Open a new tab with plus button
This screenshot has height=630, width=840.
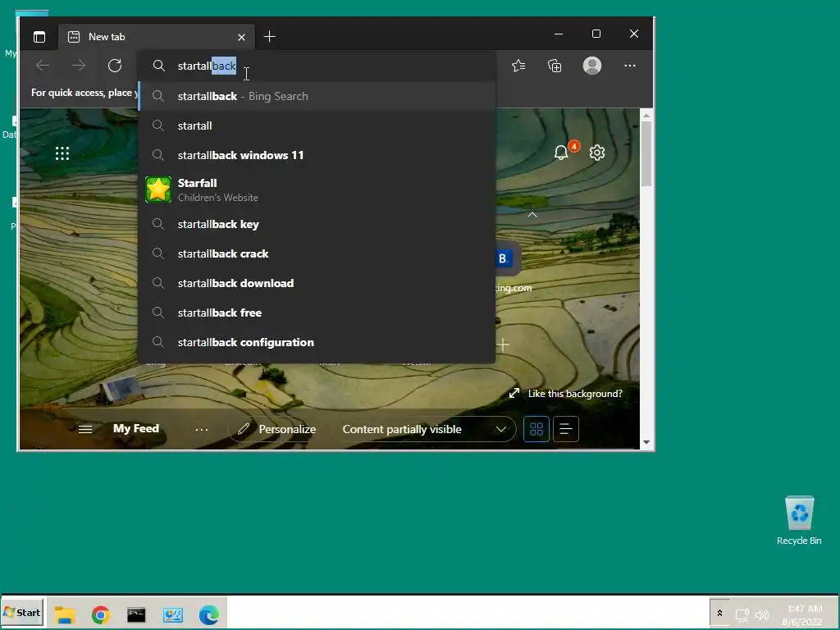tap(269, 36)
